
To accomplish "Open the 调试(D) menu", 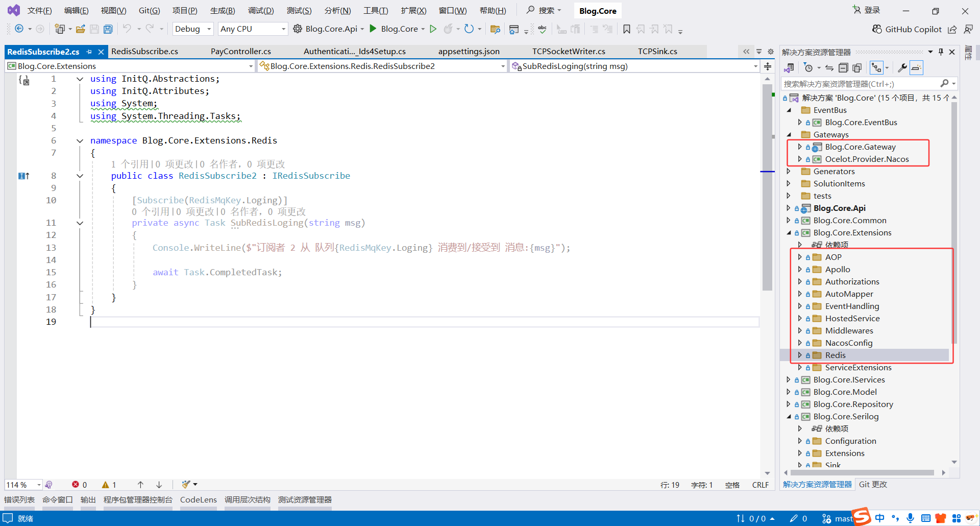I will pos(261,11).
